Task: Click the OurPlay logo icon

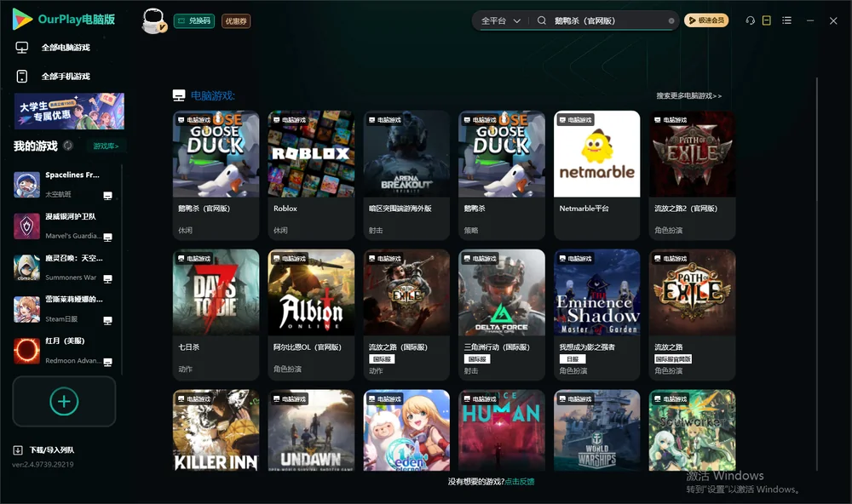Action: point(22,19)
